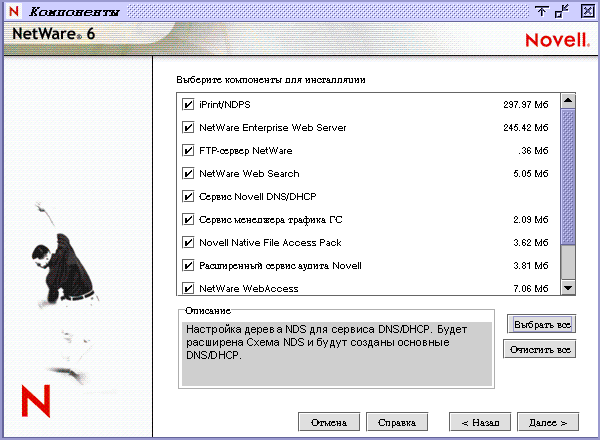Click the shrink window icon in title bar
The image size is (600, 440).
[x=562, y=11]
